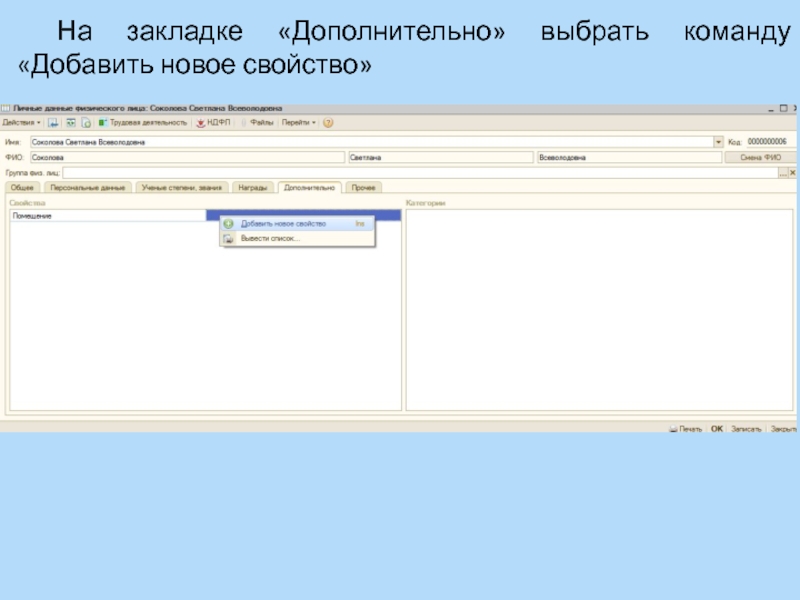The height and width of the screenshot is (600, 800).
Task: Click the Код input field
Action: coord(770,142)
